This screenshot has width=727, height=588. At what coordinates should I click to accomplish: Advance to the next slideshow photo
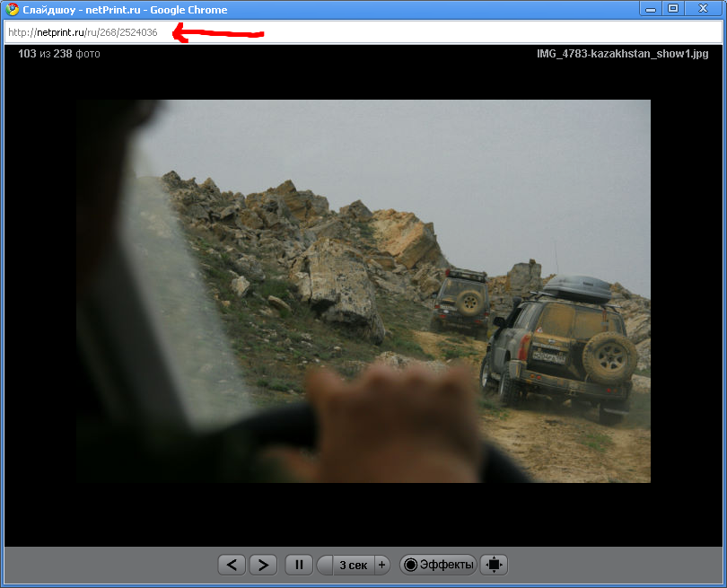point(262,565)
